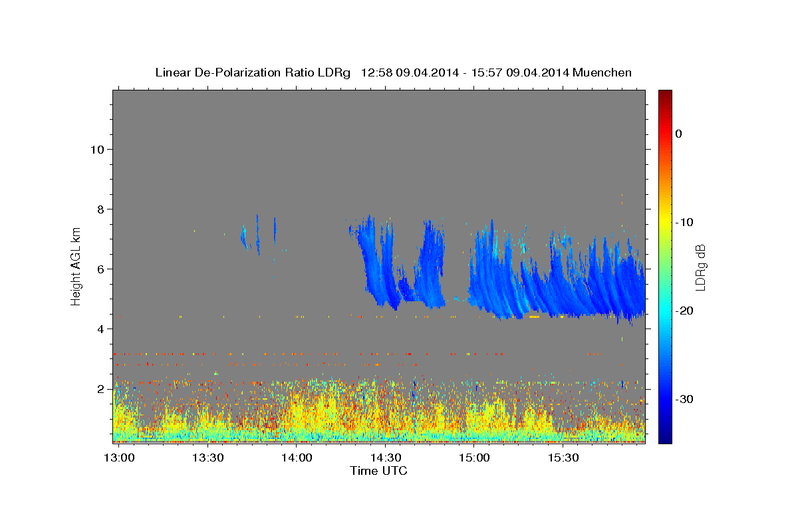Click the height tick label 2
Viewport: 798px width, 532px height.
click(x=100, y=389)
